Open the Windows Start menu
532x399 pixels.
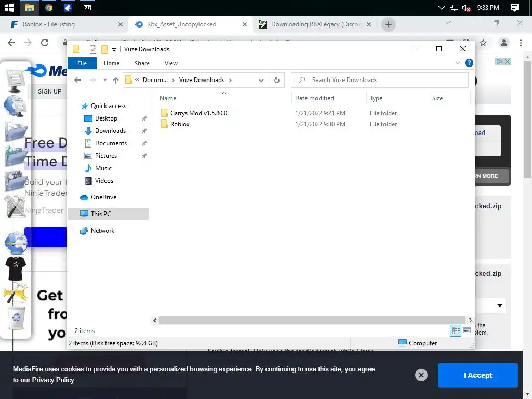click(x=9, y=7)
